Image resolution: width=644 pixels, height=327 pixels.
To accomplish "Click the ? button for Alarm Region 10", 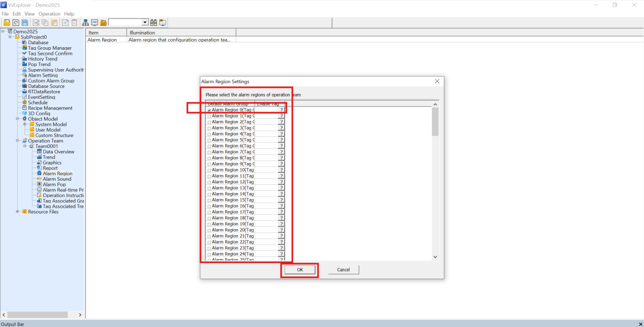I will (x=281, y=170).
